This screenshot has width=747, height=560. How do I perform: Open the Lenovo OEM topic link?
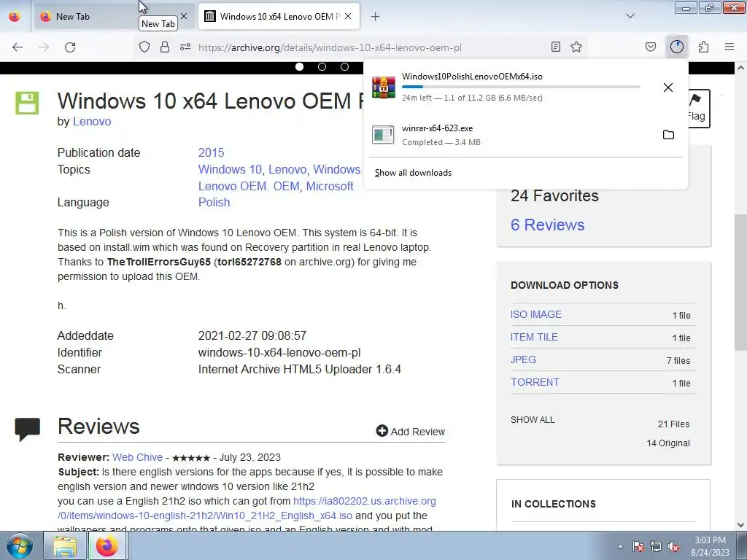pyautogui.click(x=232, y=186)
